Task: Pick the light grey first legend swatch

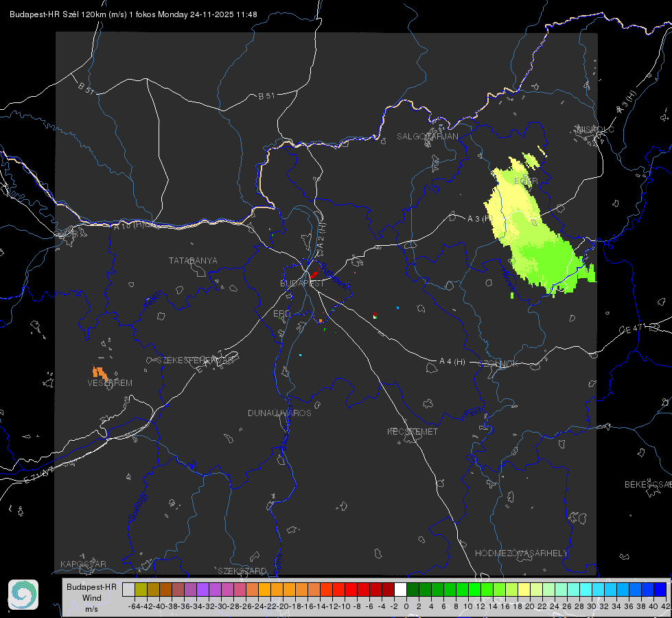Action: pos(128,589)
